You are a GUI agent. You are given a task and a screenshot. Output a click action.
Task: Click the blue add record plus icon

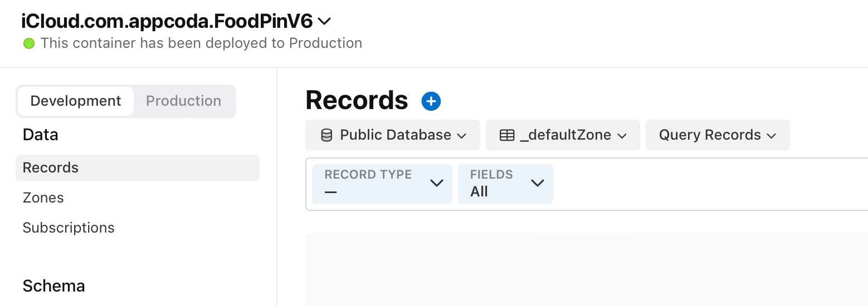tap(431, 101)
